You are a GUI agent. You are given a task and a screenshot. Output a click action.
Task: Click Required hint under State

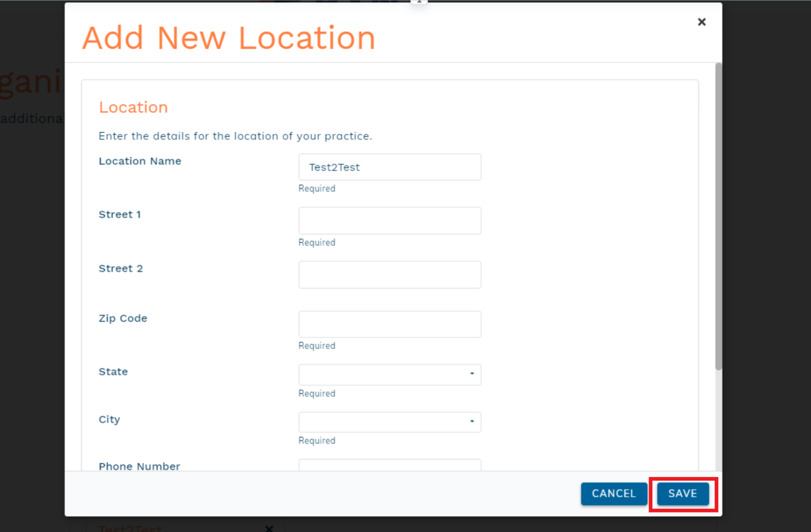(317, 393)
